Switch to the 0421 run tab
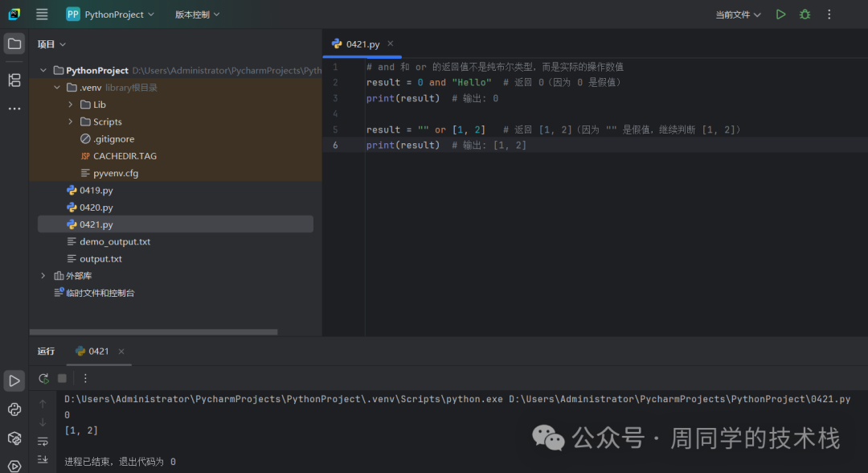868x473 pixels. (x=93, y=352)
